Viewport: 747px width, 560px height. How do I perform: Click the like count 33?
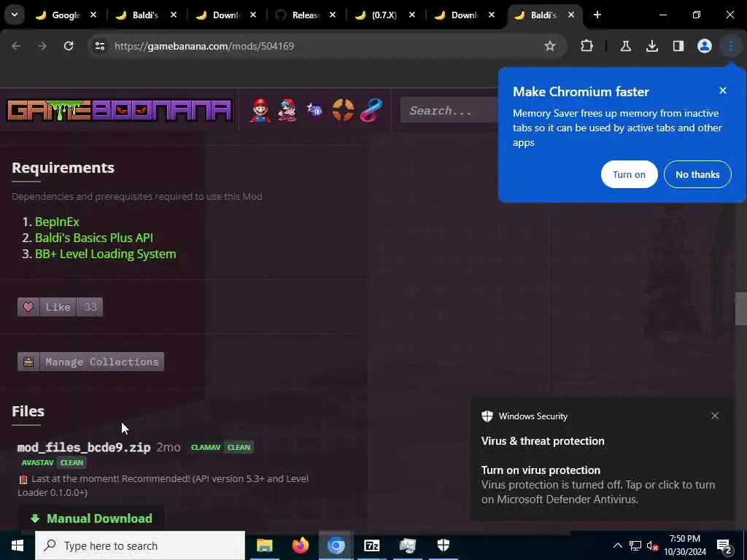pyautogui.click(x=90, y=307)
